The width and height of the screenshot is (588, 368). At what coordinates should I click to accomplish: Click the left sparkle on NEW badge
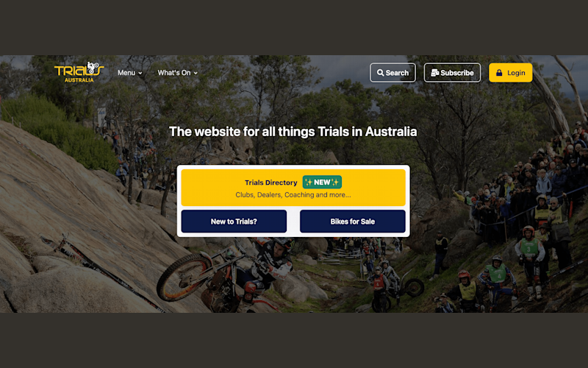point(308,183)
